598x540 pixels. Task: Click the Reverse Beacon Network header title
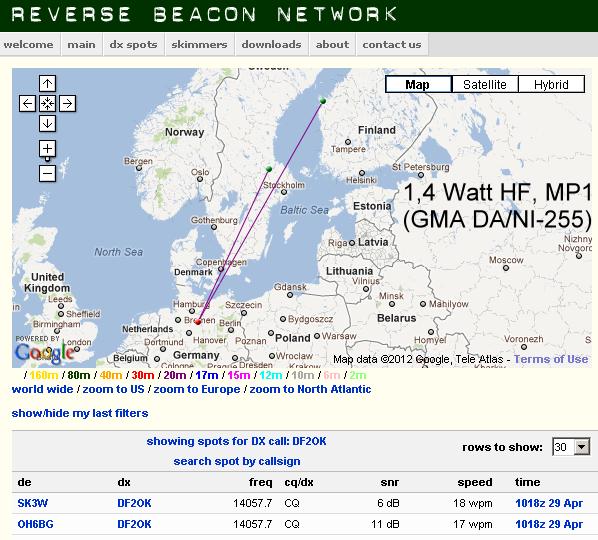204,14
